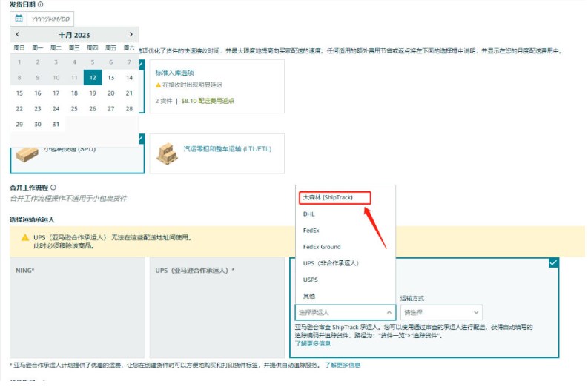Viewport: 588px width, 390px height.
Task: Click warning icon in UPS alert banner
Action: click(x=24, y=238)
